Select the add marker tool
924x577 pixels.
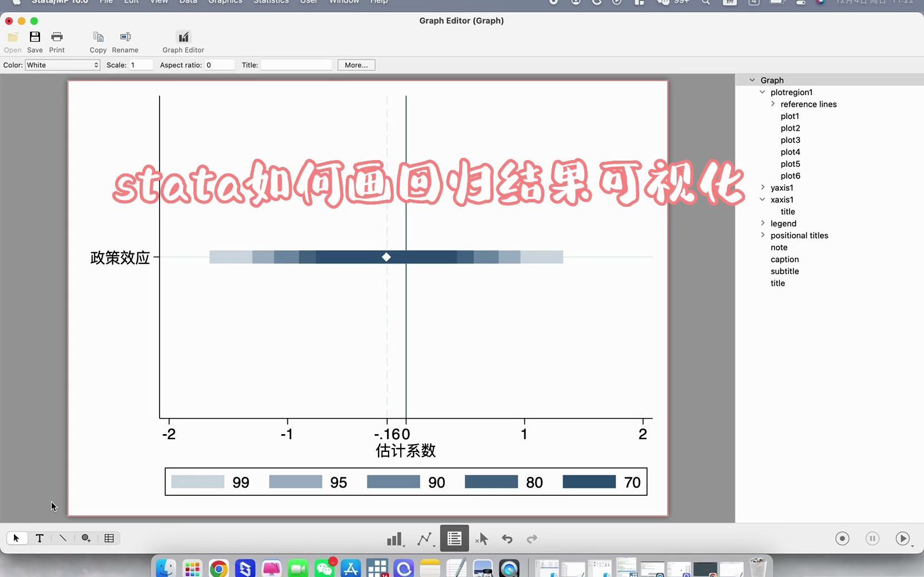click(86, 538)
